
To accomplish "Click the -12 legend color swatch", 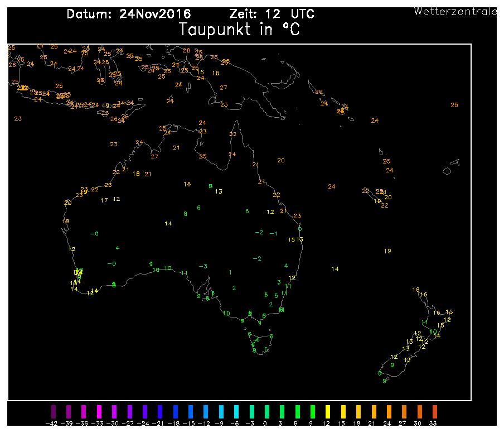I will coord(206,412).
